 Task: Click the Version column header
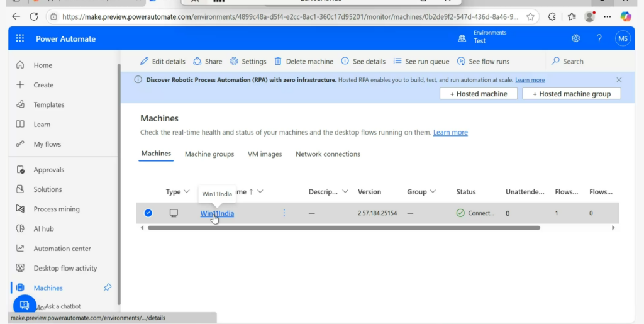pyautogui.click(x=369, y=192)
